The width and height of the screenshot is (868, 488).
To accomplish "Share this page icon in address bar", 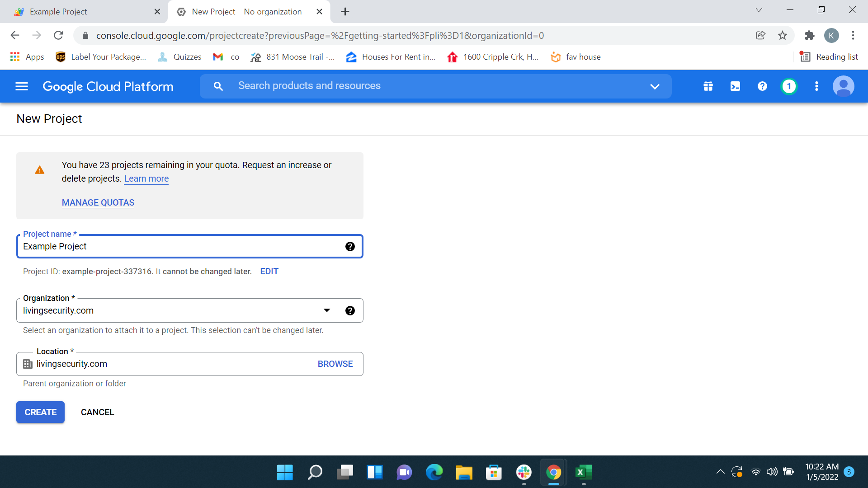I will tap(760, 35).
